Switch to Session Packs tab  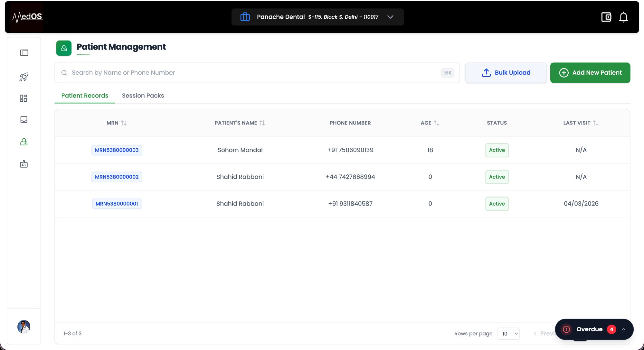pyautogui.click(x=143, y=96)
